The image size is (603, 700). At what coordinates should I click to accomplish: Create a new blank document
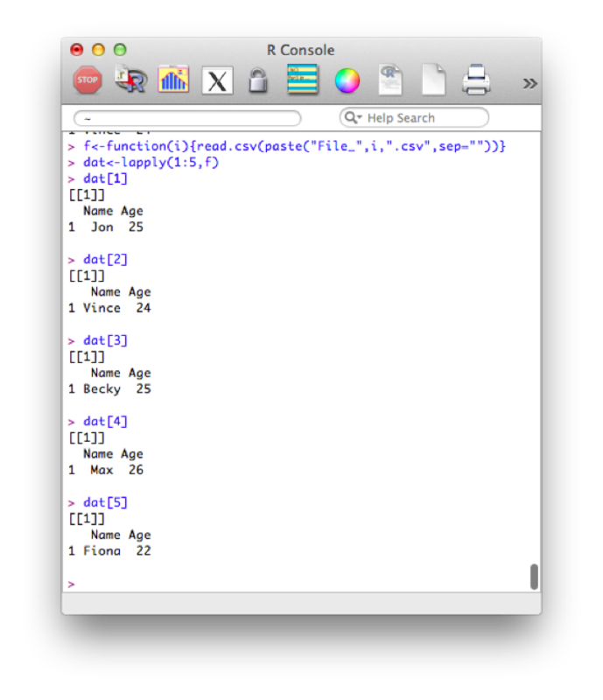coord(433,80)
